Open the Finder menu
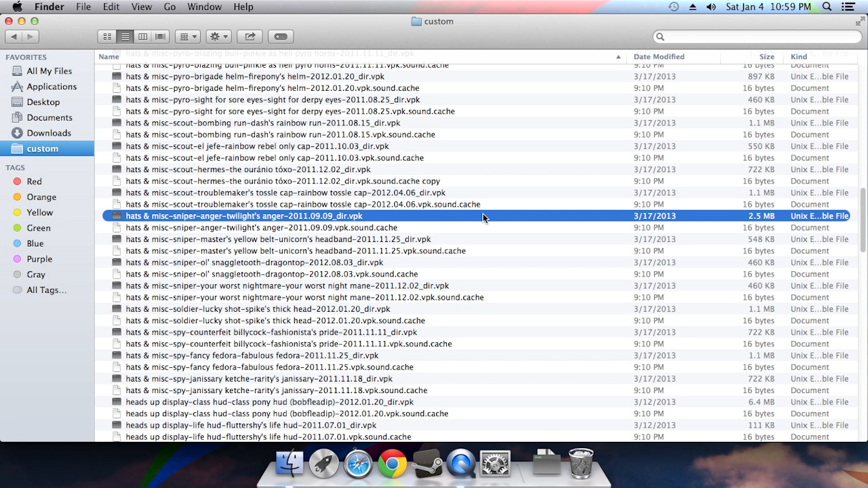868x488 pixels. [49, 7]
